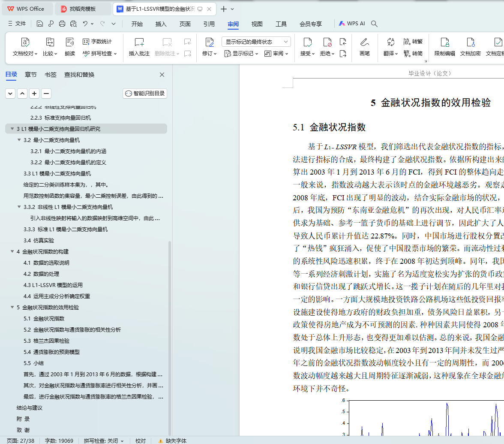Open the 显示标记的最终状态 dropdown
This screenshot has width=504, height=444.
coord(256,42)
